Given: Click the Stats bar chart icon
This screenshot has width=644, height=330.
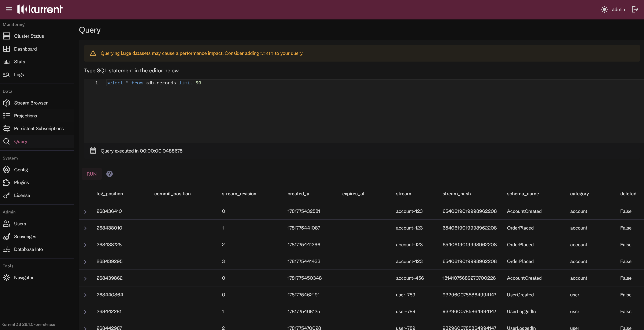Looking at the screenshot, I should [7, 62].
